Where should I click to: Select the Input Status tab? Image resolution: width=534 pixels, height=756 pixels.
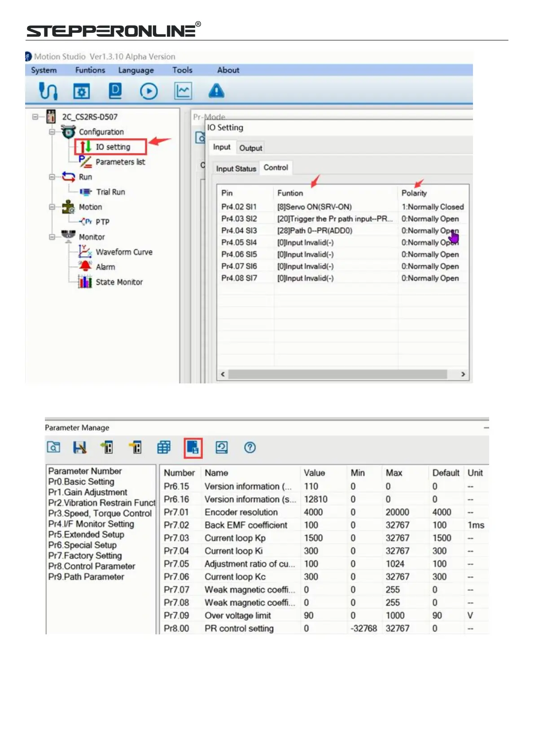coord(236,168)
